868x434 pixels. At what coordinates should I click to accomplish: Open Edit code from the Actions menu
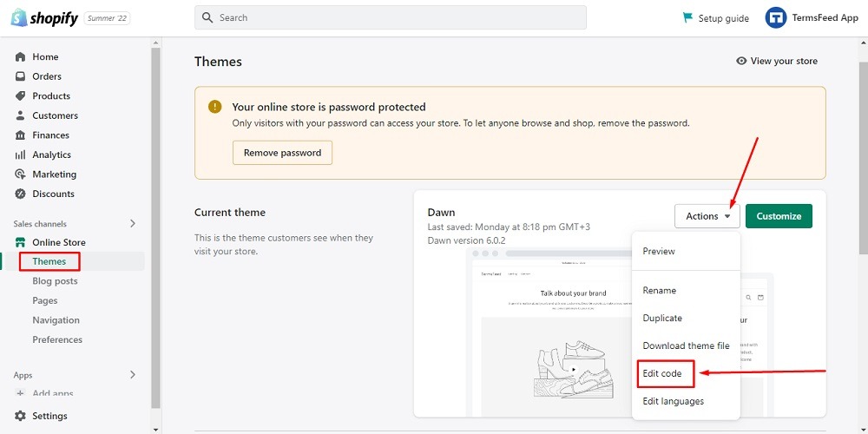[x=661, y=373]
